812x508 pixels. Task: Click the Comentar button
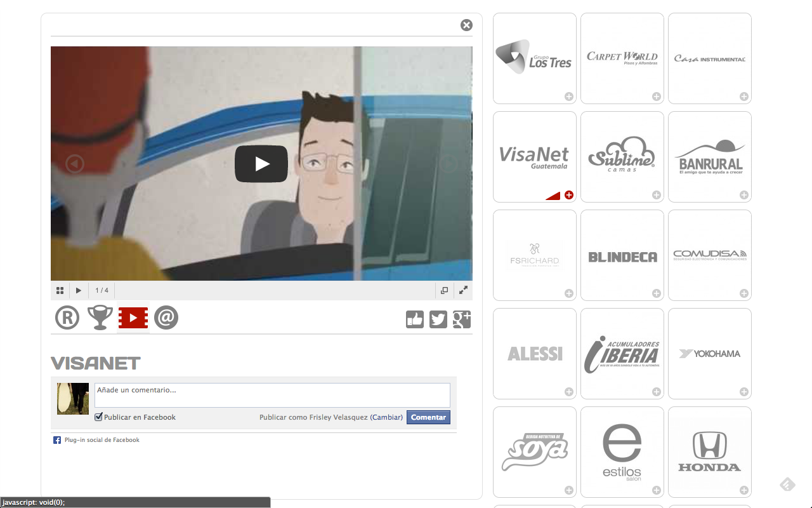click(428, 417)
